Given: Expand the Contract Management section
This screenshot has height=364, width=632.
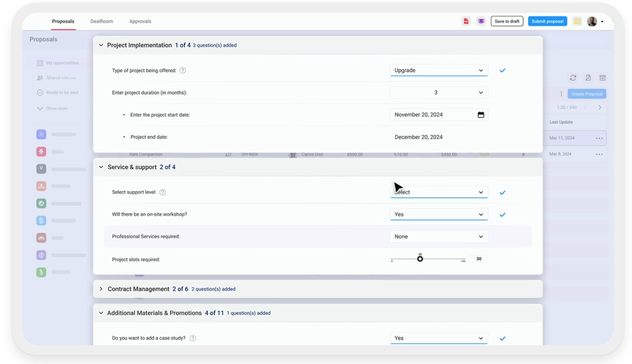Looking at the screenshot, I should [101, 289].
